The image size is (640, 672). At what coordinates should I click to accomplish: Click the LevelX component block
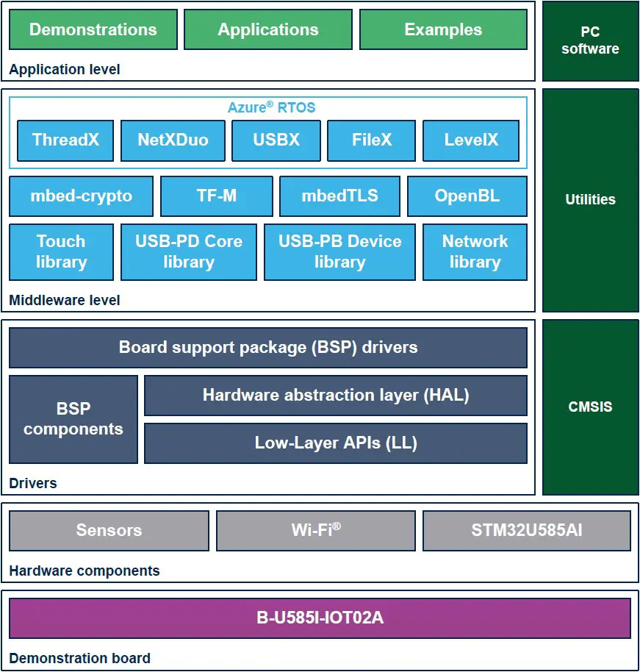[470, 140]
